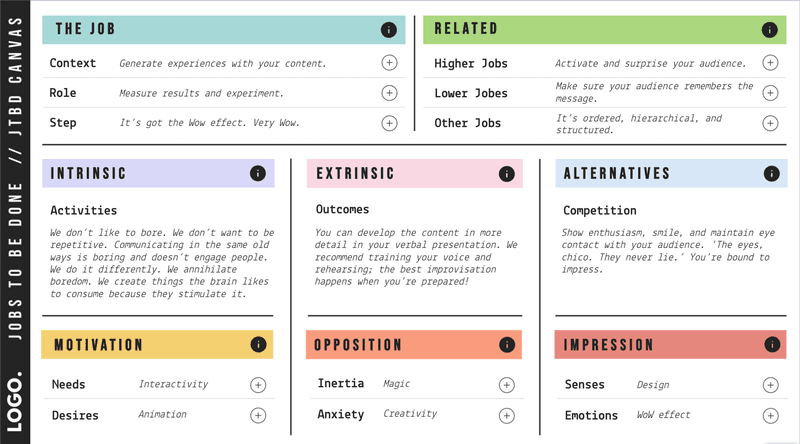The image size is (800, 444).
Task: Click the Alternatives info icon
Action: (771, 174)
